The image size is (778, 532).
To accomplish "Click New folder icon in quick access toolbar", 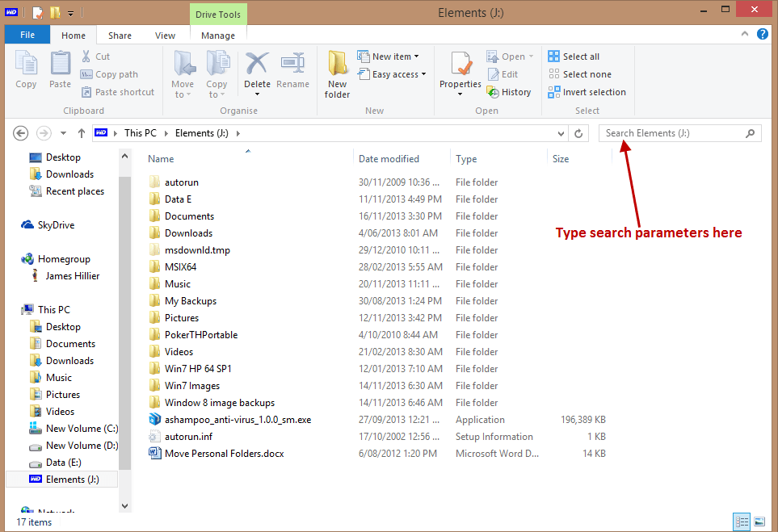I will [55, 12].
